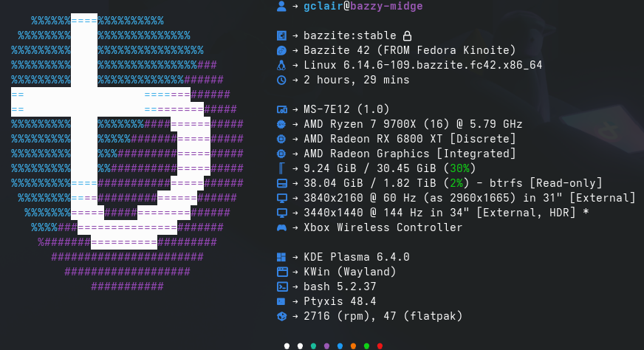Viewport: 644px width, 350px height.
Task: Click the package box icon beside 2716 (rpm)
Action: click(x=281, y=316)
